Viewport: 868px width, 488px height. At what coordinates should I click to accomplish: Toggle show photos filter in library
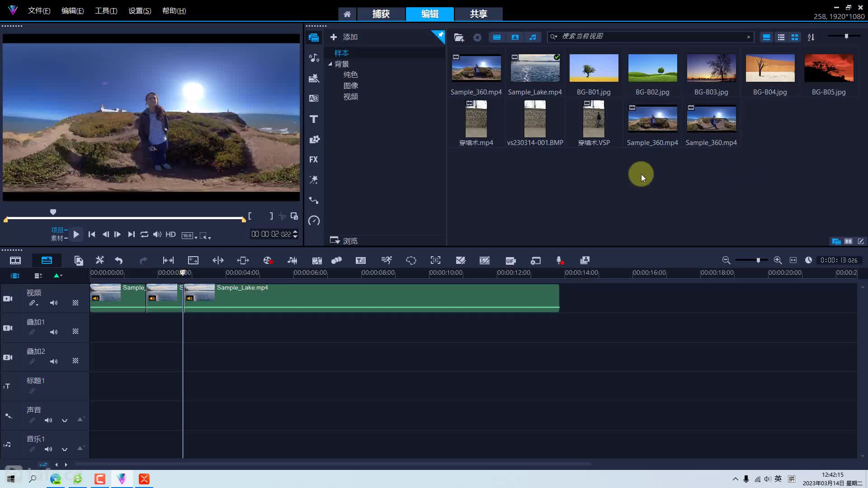point(515,37)
